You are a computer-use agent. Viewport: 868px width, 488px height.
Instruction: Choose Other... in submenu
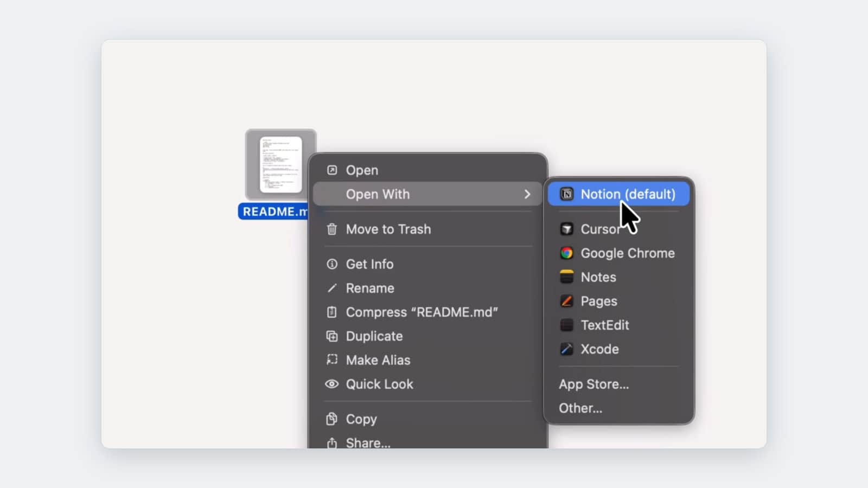tap(618, 408)
